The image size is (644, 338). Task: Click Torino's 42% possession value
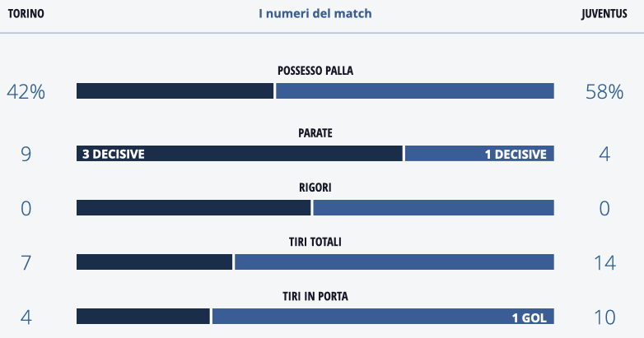pos(26,91)
